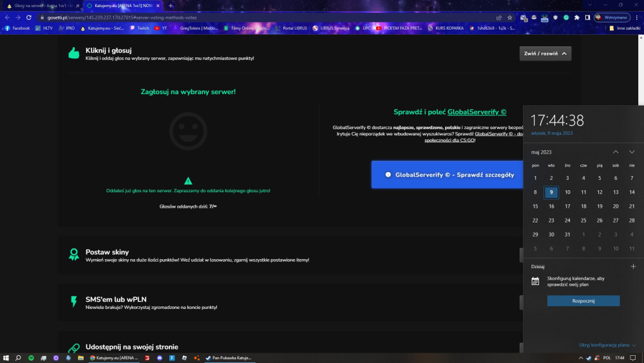Switch to Pan Pukawka Katuje taskbar window

[x=229, y=358]
